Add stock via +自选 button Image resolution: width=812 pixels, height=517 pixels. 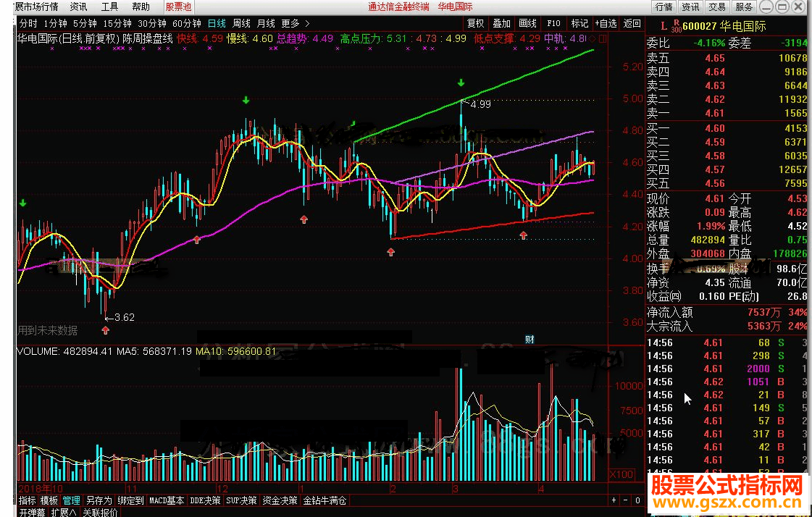[606, 23]
